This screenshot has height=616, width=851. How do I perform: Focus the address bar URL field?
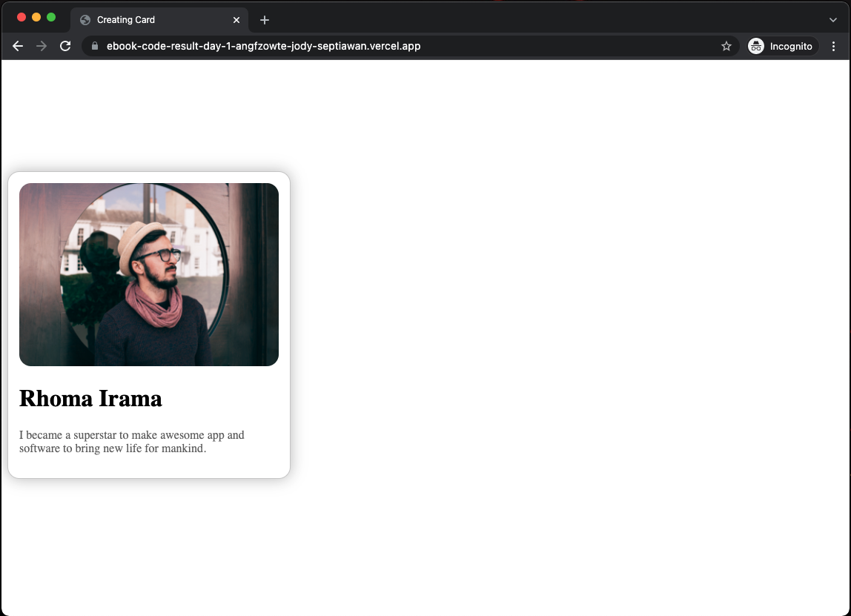(410, 46)
